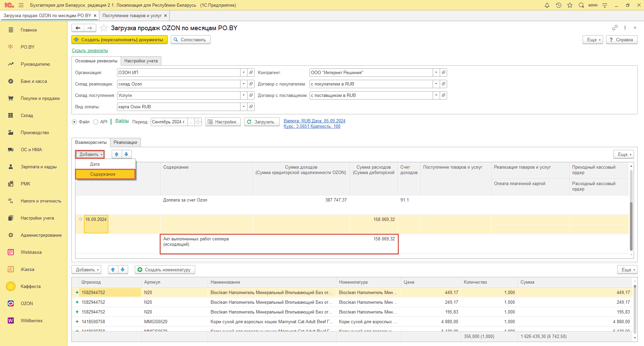Choose Содержание from Добавить menu
Image resolution: width=644 pixels, height=346 pixels.
pos(105,174)
